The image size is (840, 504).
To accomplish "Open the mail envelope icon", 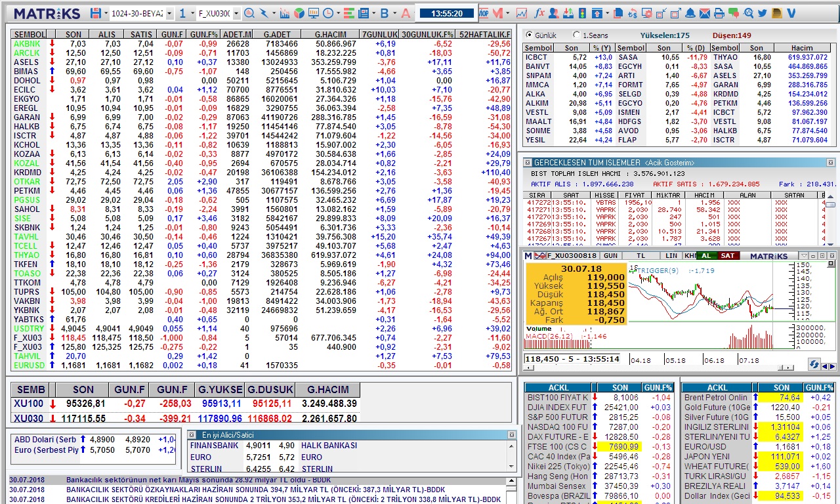I will pos(704,13).
